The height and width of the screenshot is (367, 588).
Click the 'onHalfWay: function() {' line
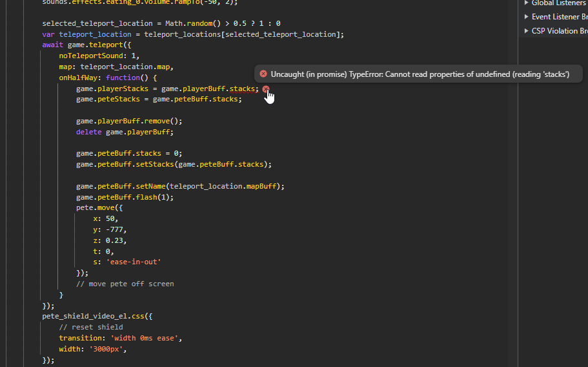coord(108,78)
